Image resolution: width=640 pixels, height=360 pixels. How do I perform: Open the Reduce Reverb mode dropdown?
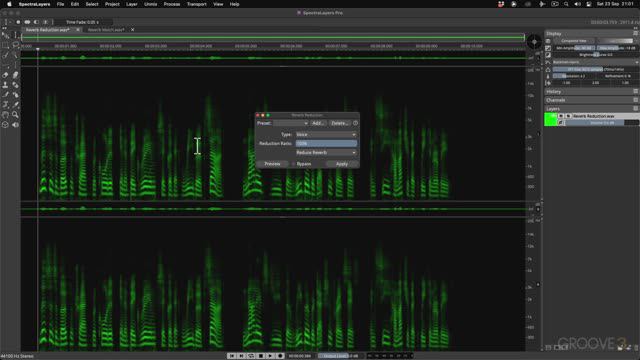[326, 153]
